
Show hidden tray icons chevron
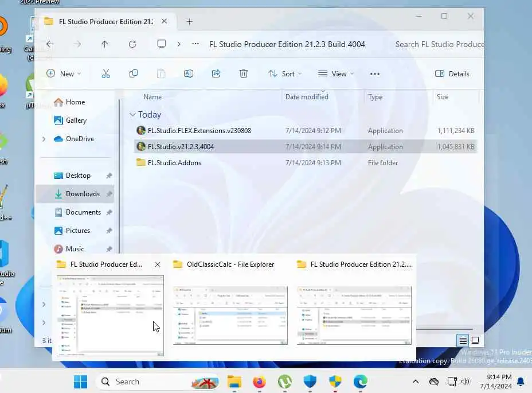pyautogui.click(x=415, y=382)
